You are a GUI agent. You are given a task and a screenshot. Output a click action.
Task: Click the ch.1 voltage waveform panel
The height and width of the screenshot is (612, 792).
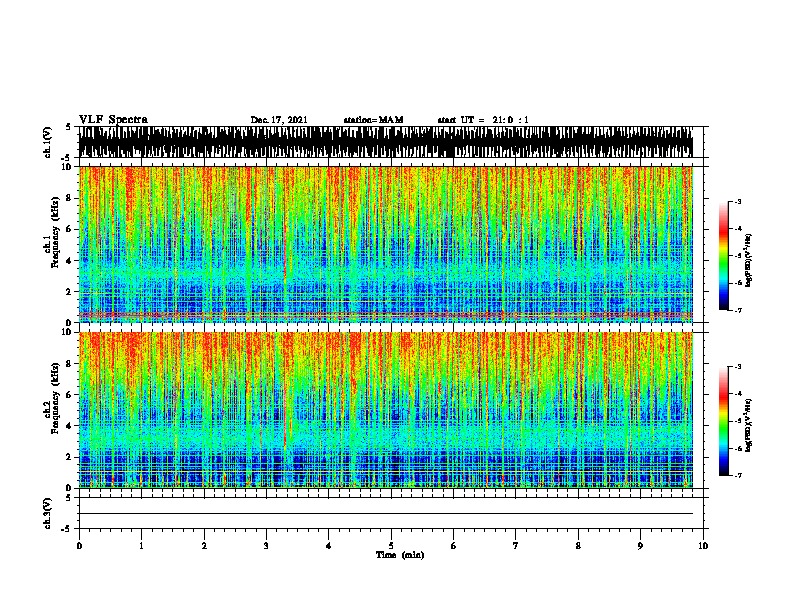point(385,142)
